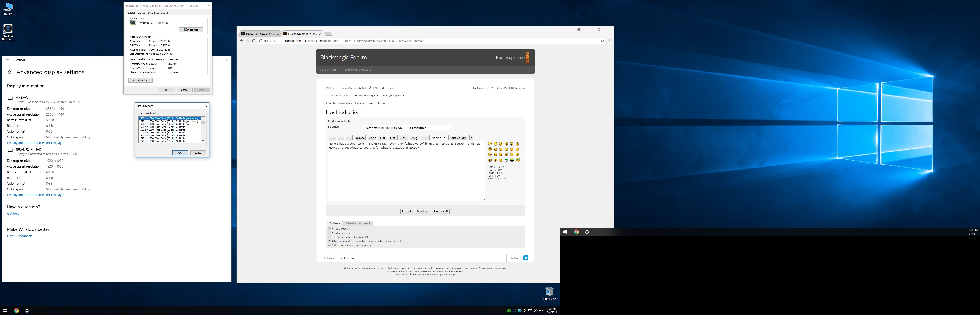Screen dimensions: 980x315
Task: Open the Chrome user profile icon
Action: (579, 29)
